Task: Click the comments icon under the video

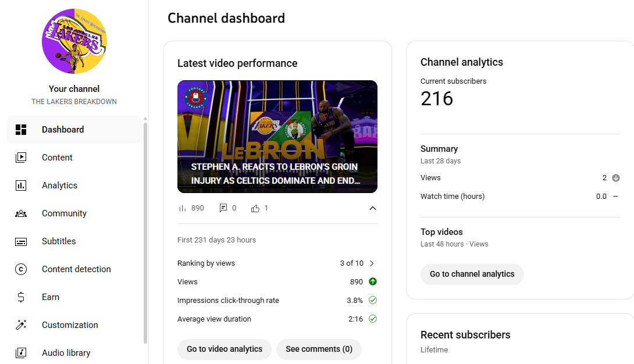Action: tap(223, 208)
